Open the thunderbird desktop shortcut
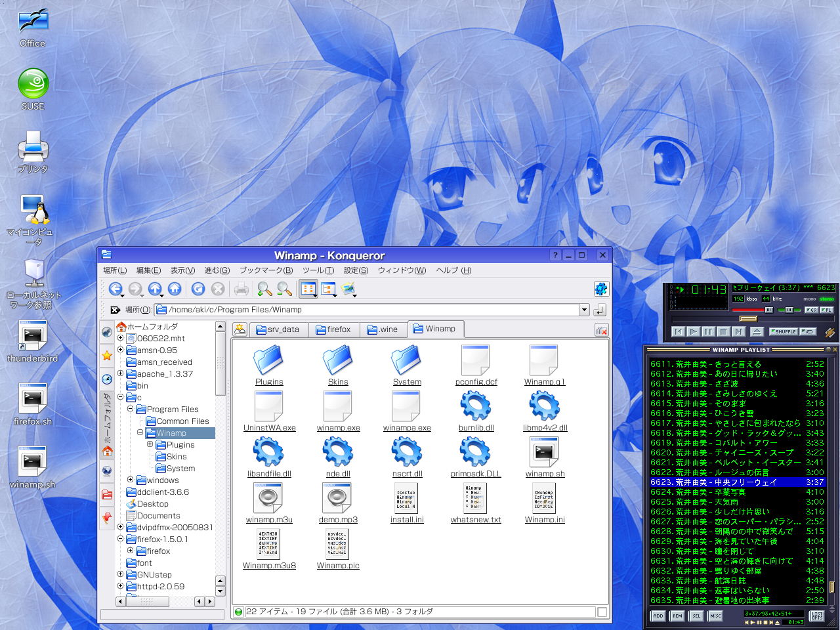 click(x=33, y=342)
